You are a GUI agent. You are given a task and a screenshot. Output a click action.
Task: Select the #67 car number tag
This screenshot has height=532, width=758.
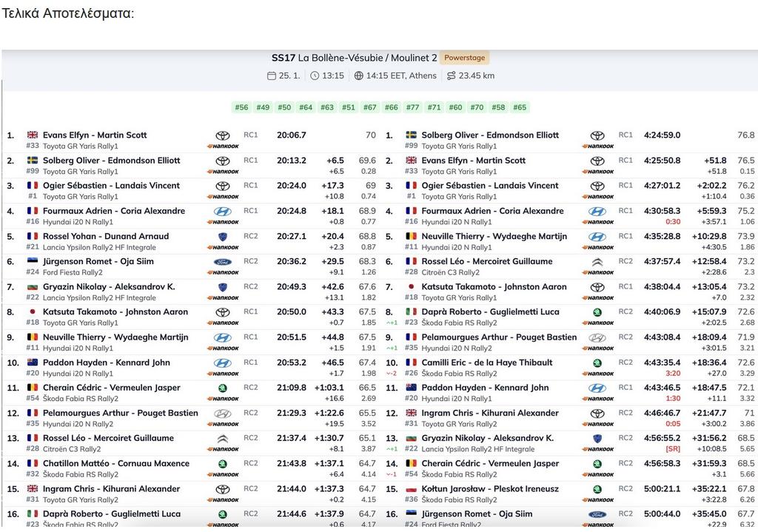[x=370, y=107]
